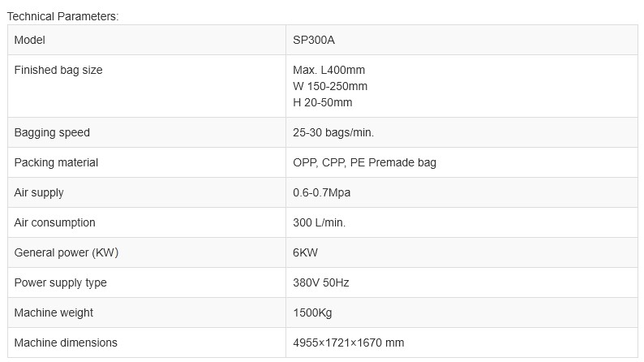Click the Packing material label
This screenshot has width=644, height=362.
coord(56,162)
